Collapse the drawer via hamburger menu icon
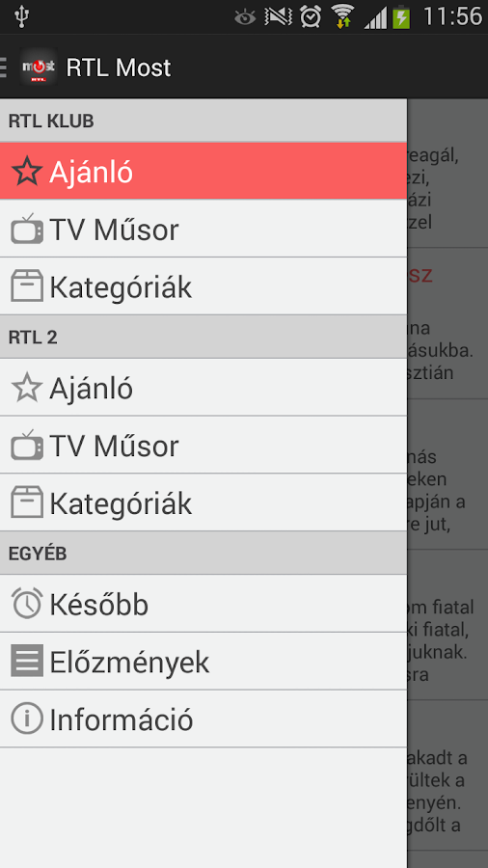Viewport: 488px width, 868px height. pyautogui.click(x=3, y=67)
